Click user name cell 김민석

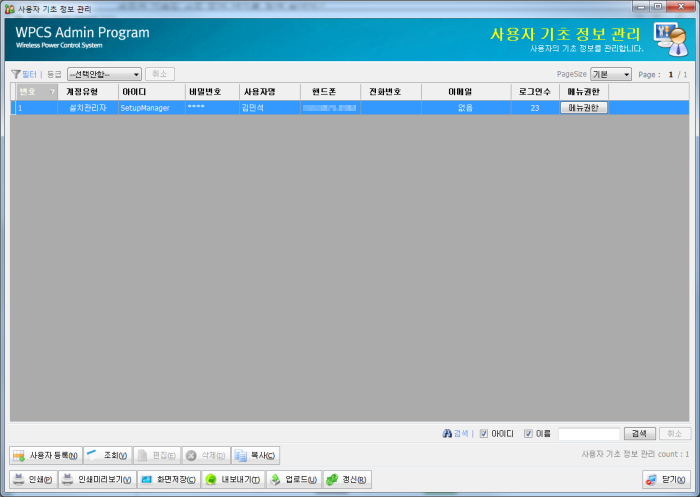[270, 108]
